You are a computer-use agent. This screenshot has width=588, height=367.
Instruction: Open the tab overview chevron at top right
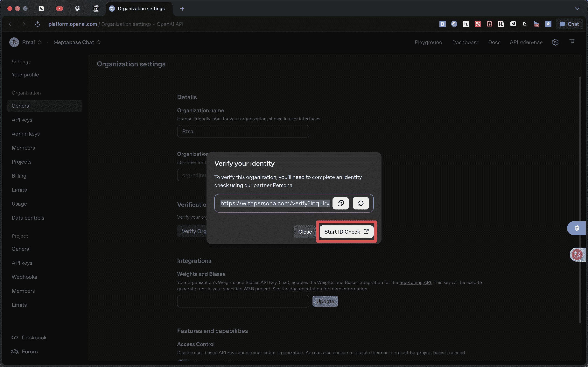[x=577, y=9]
